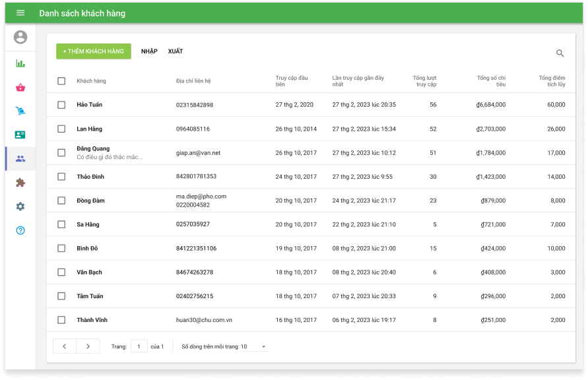Expand the rows per page dropdown
Image resolution: width=588 pixels, height=380 pixels.
point(255,346)
